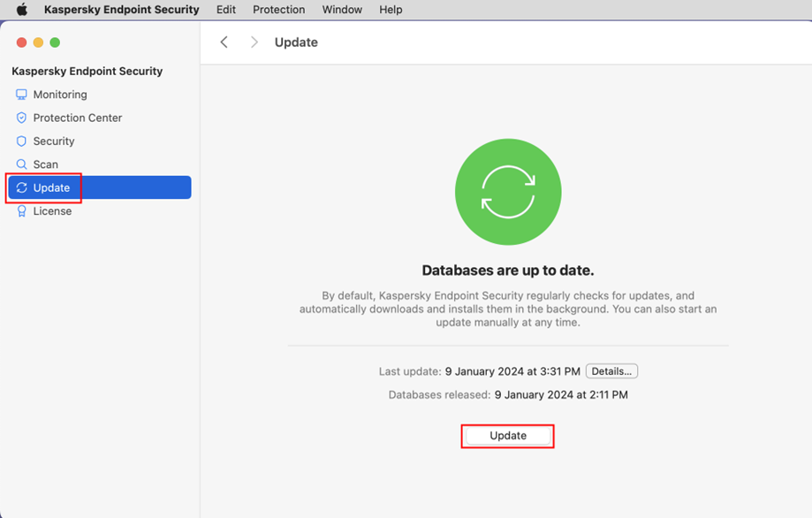Select License label in the sidebar
This screenshot has width=812, height=518.
(x=52, y=211)
